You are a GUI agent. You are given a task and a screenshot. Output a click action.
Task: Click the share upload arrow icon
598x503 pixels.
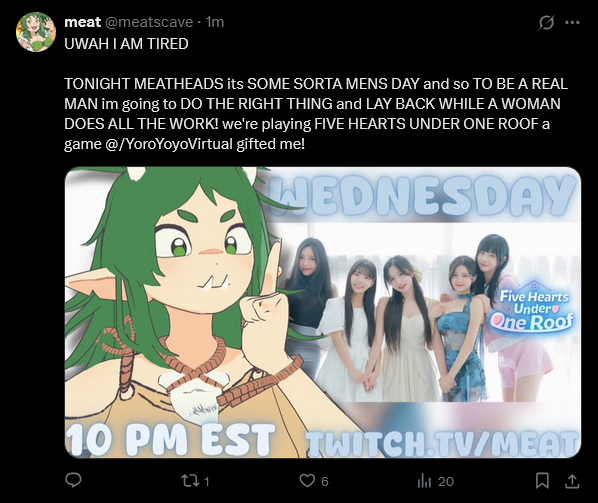[x=572, y=481]
